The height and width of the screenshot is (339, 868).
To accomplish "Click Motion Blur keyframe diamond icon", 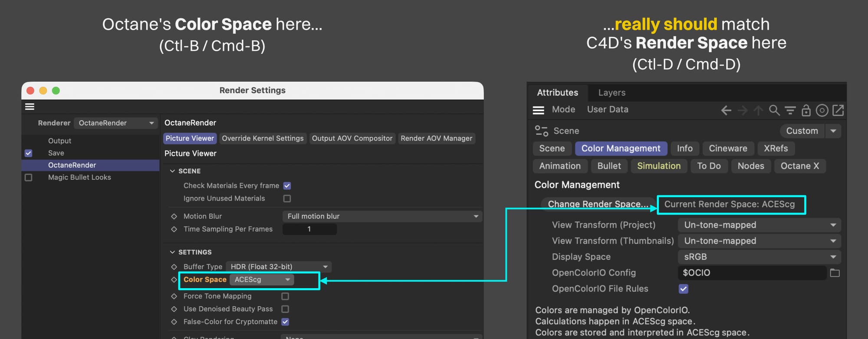I will pos(174,216).
